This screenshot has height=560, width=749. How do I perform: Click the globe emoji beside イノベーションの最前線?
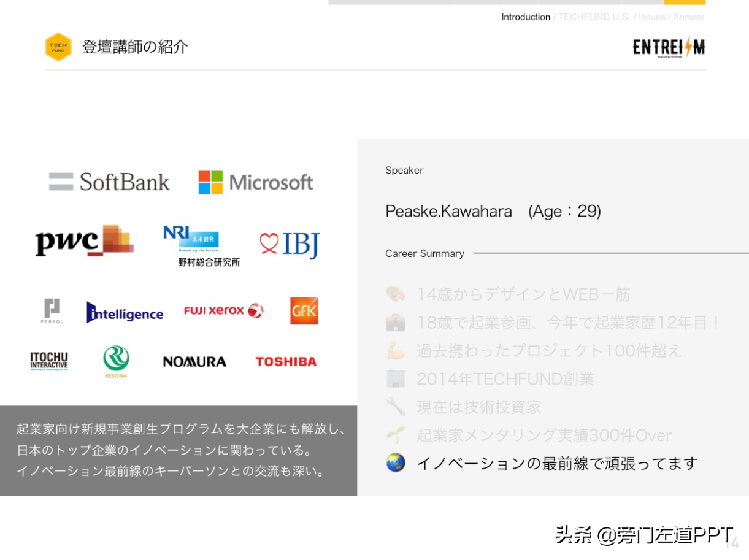pos(396,463)
